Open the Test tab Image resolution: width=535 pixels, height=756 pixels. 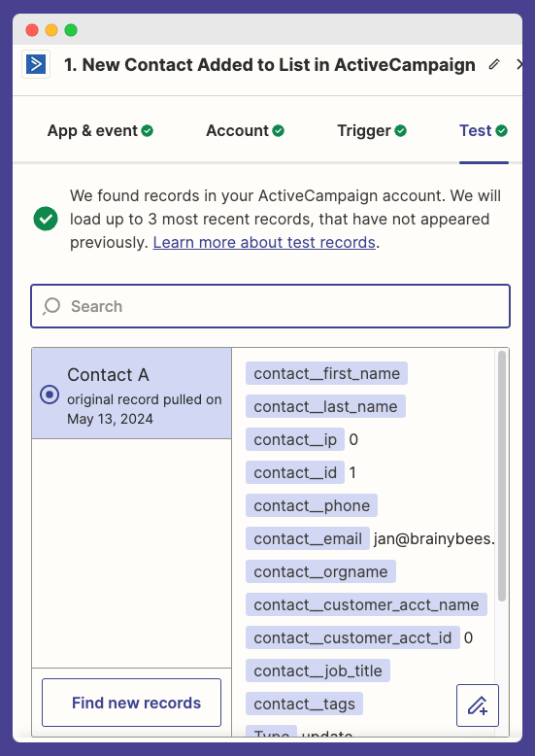(x=484, y=130)
